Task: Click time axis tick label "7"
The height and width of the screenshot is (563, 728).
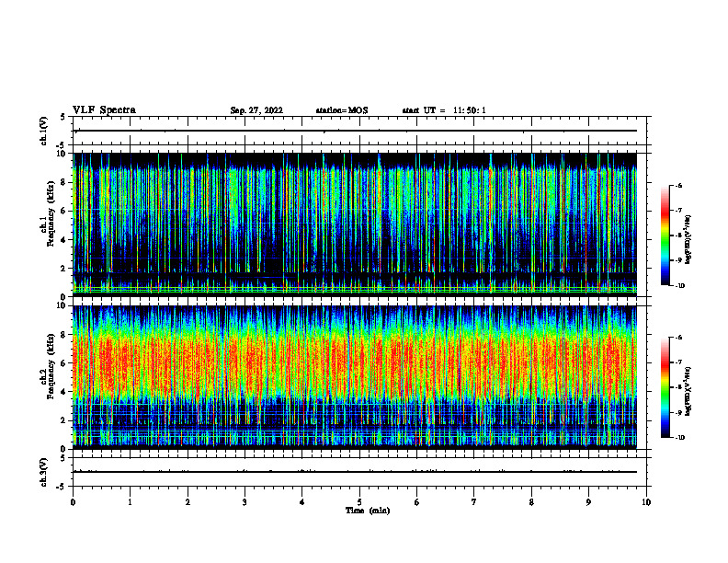Action: pos(474,502)
